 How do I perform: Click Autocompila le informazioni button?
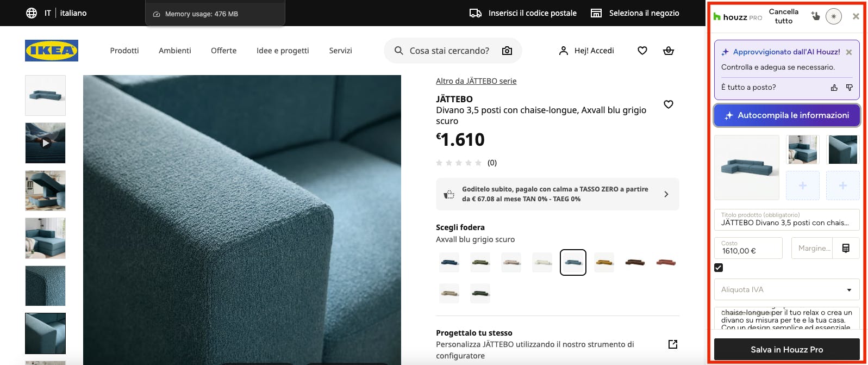786,115
